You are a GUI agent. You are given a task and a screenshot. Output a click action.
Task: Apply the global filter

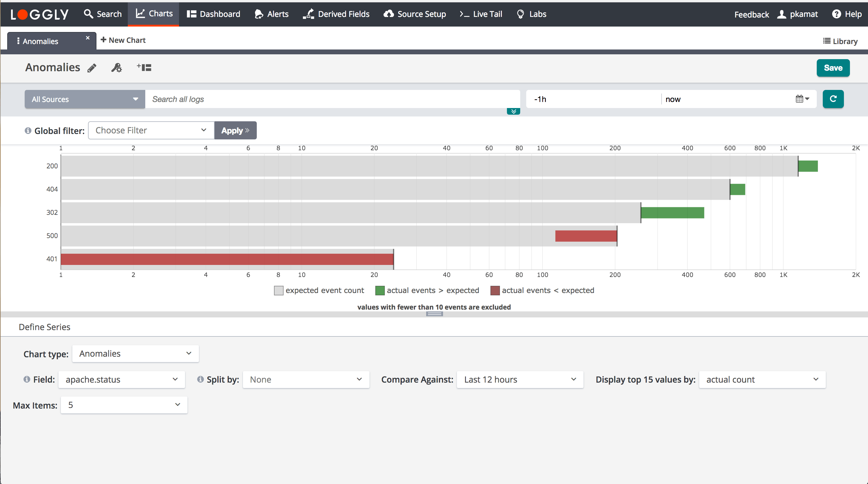pyautogui.click(x=235, y=130)
